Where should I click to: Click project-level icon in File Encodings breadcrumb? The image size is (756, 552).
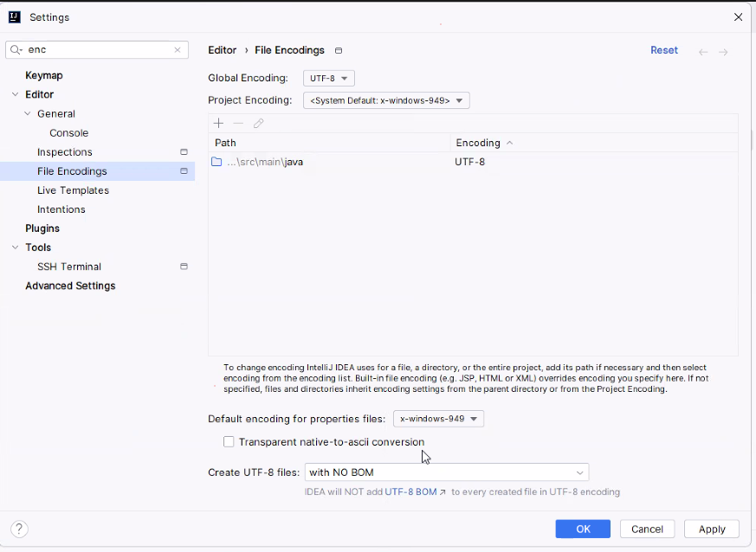339,50
